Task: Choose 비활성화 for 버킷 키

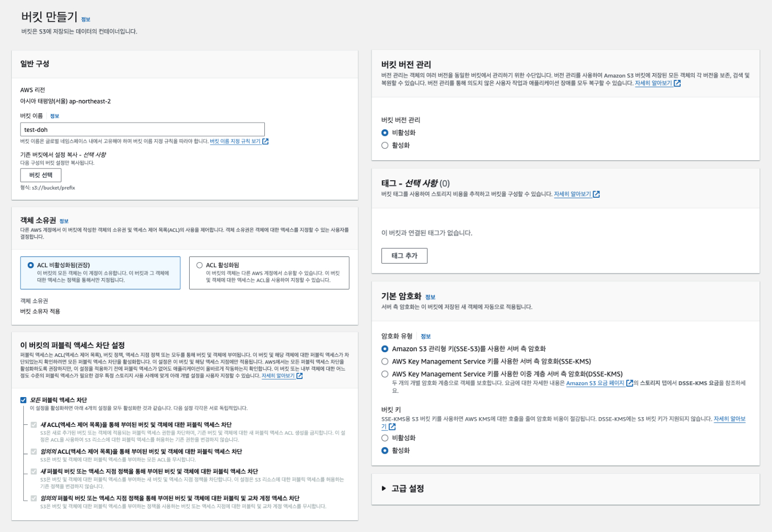Action: click(x=384, y=438)
